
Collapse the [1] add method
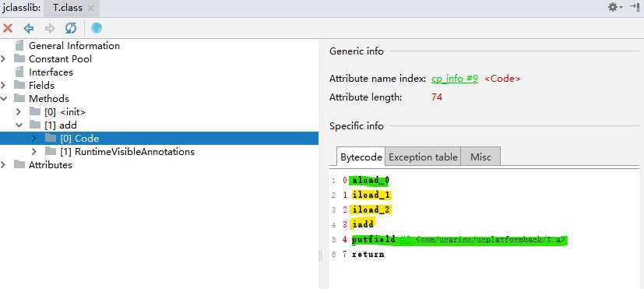19,125
